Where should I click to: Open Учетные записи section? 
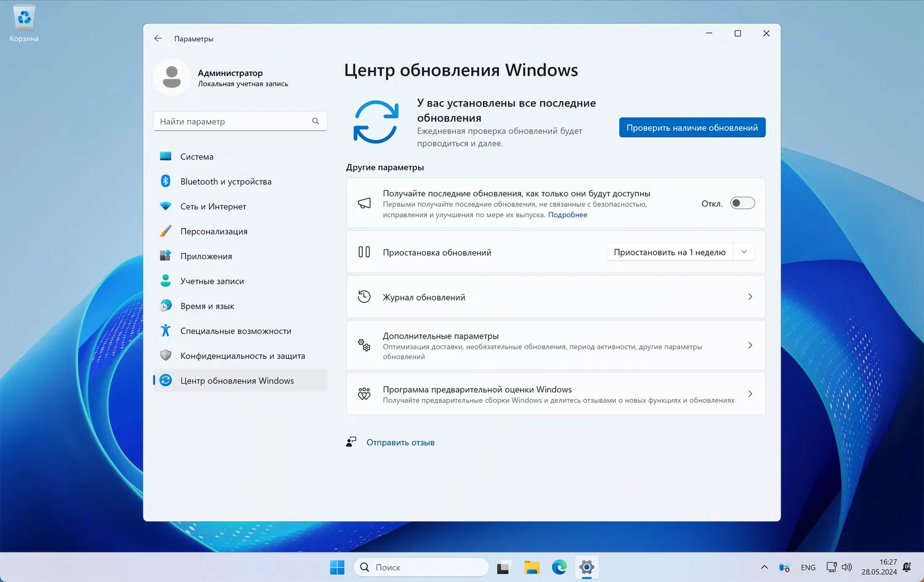(x=240, y=281)
